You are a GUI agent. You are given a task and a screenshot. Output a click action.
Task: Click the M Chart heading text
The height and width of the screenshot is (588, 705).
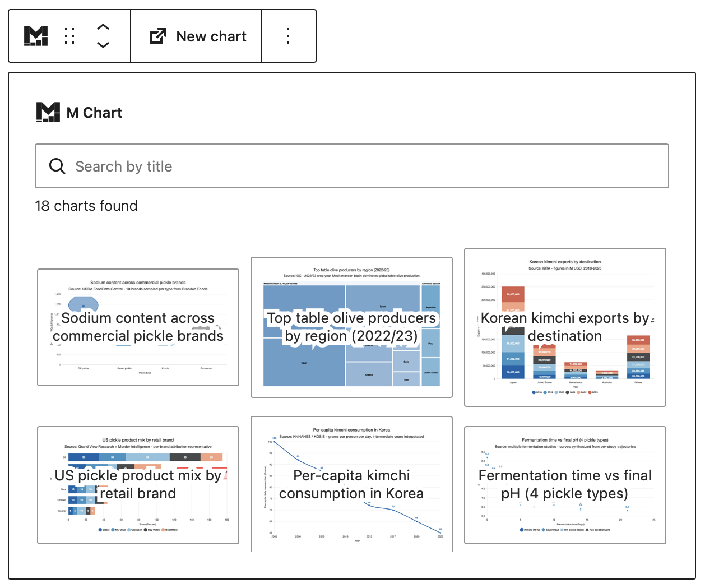coord(94,113)
